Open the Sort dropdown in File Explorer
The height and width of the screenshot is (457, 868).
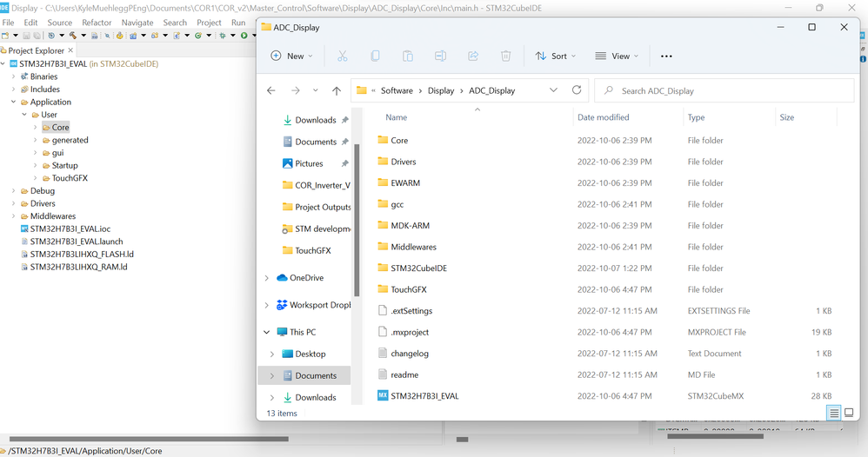click(555, 56)
